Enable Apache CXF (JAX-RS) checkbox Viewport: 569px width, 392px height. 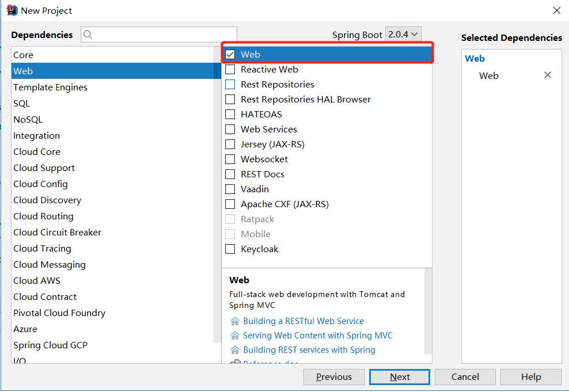[x=230, y=204]
